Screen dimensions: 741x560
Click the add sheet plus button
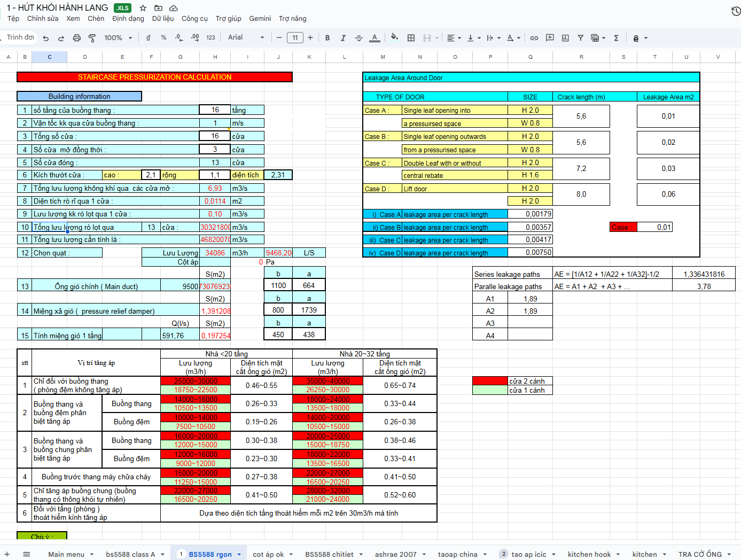7,554
